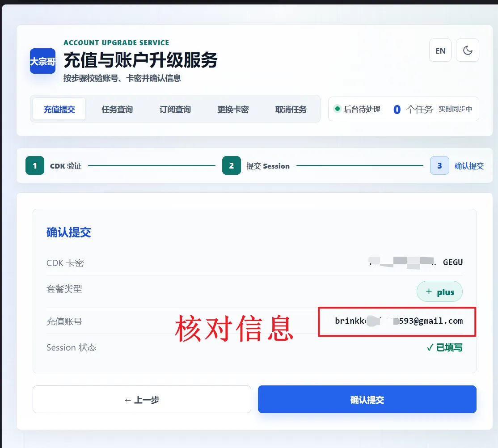The image size is (498, 448).
Task: Toggle dark mode with the moon icon
Action: [467, 50]
